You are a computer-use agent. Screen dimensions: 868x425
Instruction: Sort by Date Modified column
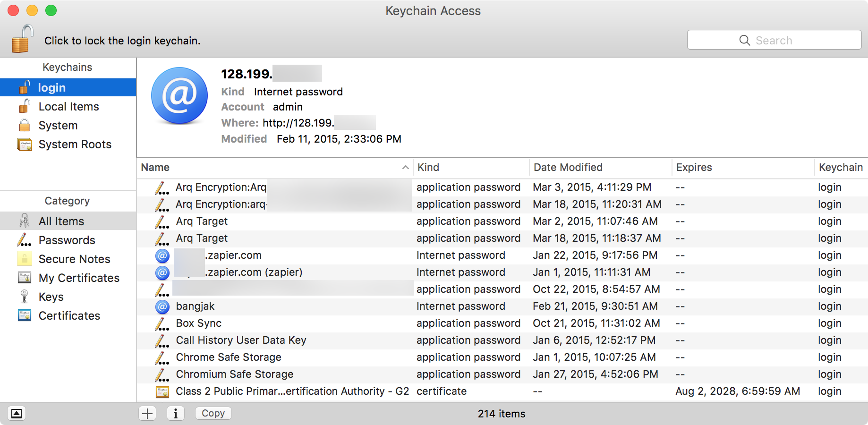coord(568,168)
